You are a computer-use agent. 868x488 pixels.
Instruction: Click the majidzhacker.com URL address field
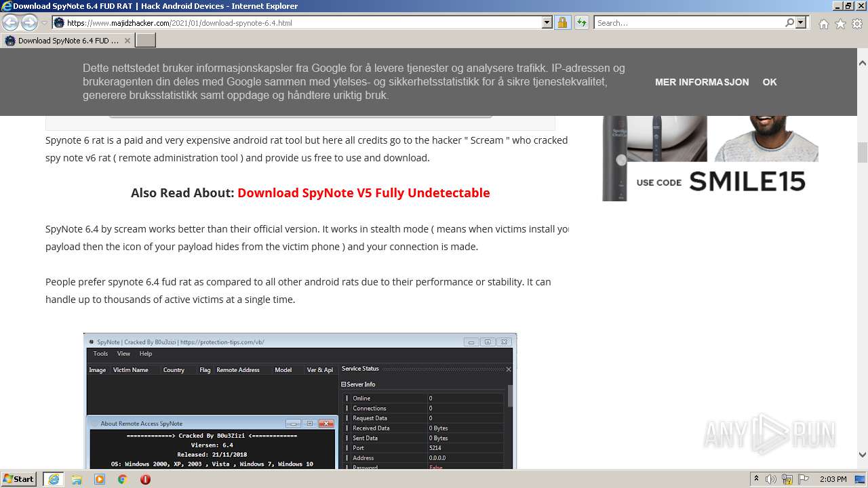(297, 23)
